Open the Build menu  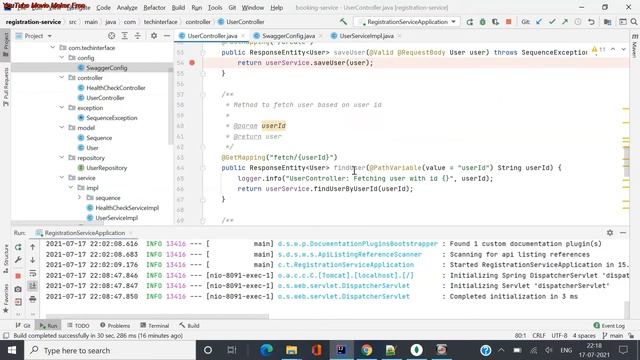[178, 7]
